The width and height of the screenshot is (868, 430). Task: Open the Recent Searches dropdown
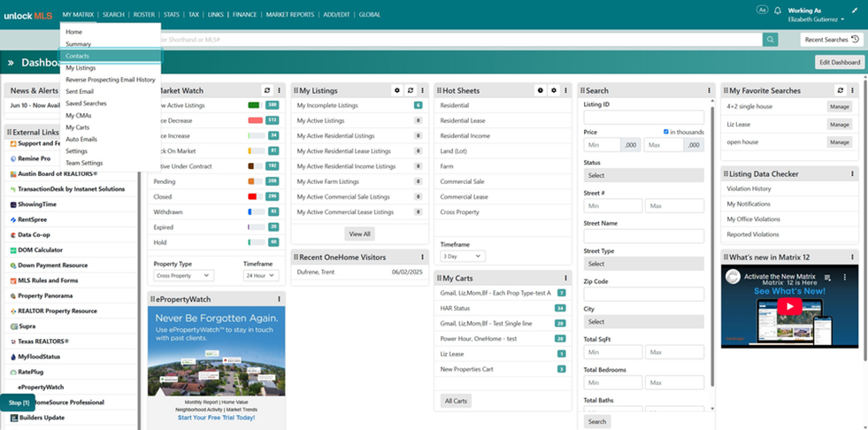[832, 39]
